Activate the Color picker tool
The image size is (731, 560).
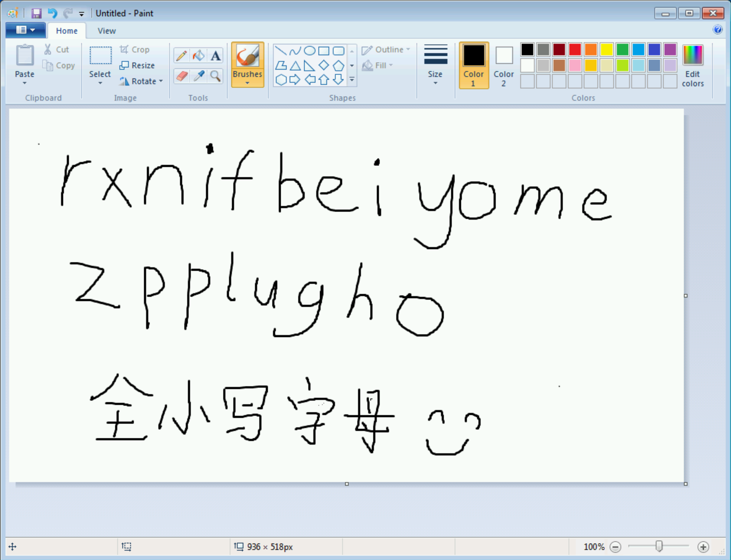(x=198, y=76)
